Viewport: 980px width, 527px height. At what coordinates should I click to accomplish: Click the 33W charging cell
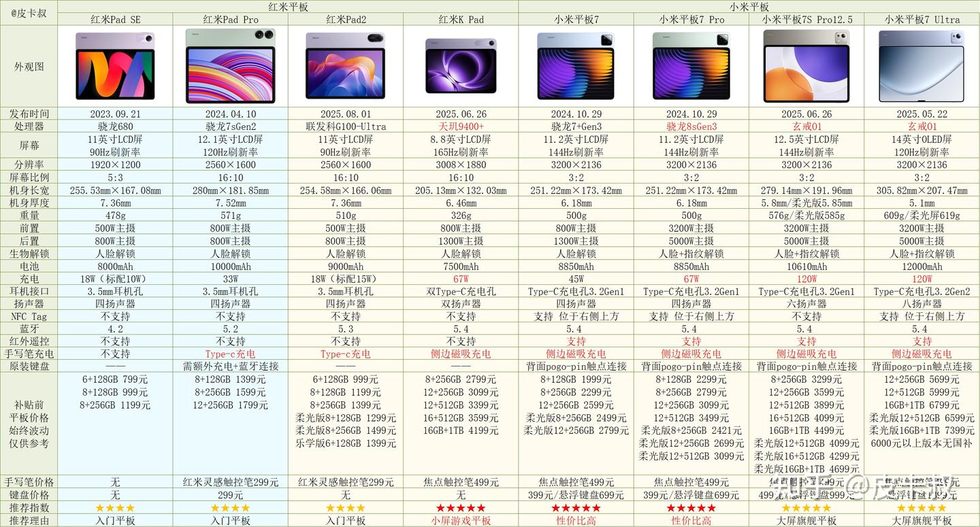pyautogui.click(x=230, y=279)
